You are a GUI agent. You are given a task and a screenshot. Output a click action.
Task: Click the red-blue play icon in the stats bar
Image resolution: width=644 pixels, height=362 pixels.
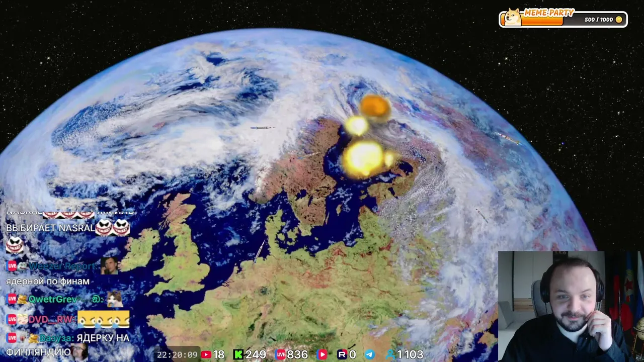(323, 354)
